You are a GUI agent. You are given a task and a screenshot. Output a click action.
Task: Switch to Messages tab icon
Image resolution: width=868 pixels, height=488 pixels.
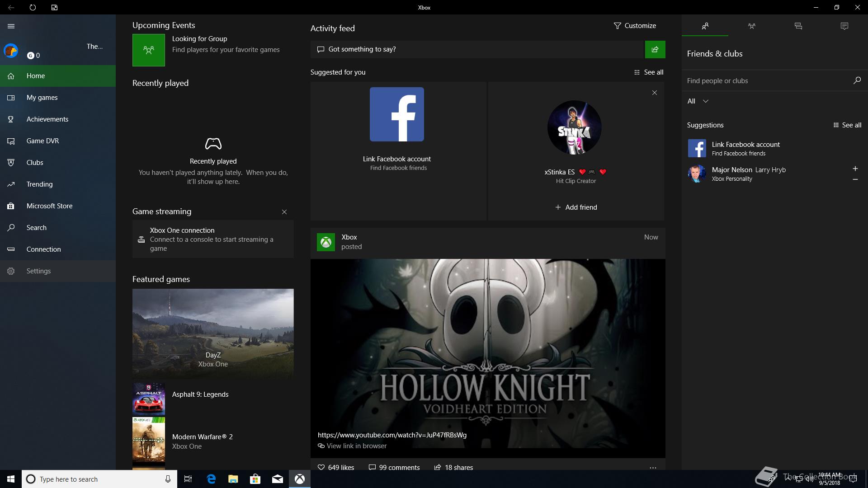(798, 26)
